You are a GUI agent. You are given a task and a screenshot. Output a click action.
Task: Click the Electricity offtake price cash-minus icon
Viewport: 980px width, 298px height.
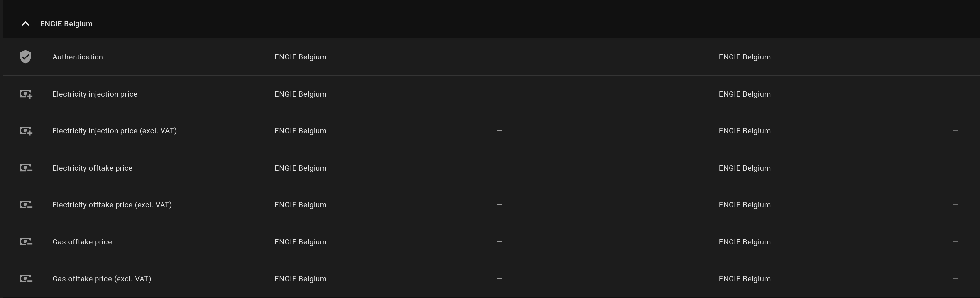26,168
